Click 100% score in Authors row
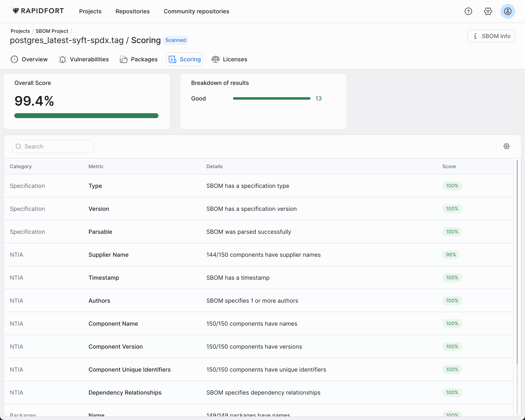525x420 pixels. point(452,301)
